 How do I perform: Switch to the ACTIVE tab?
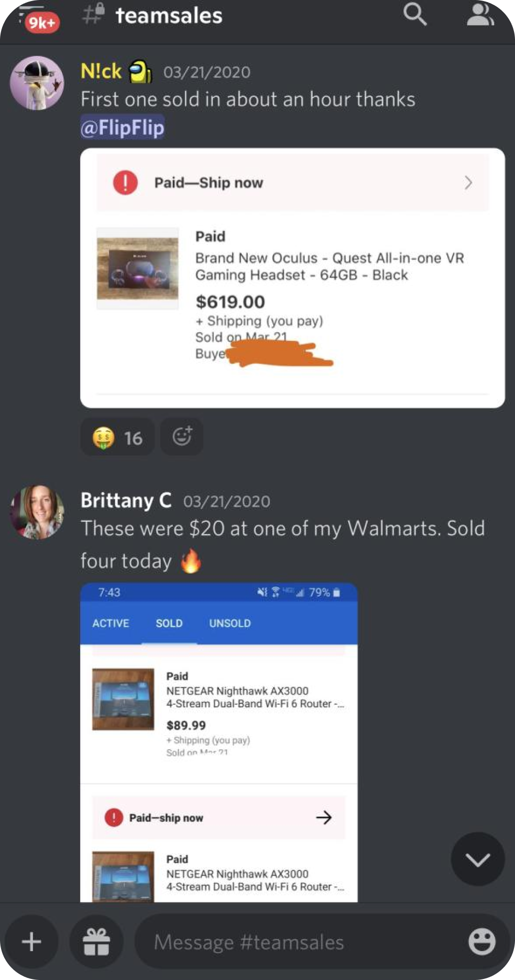click(111, 623)
